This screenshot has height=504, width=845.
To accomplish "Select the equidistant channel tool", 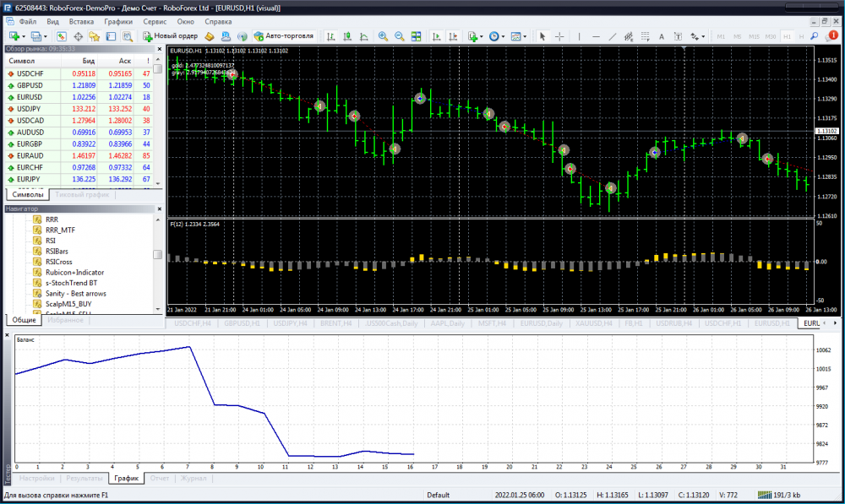I will click(629, 36).
